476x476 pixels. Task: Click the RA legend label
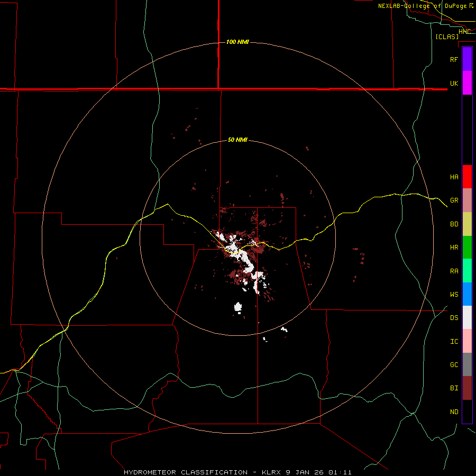click(x=454, y=271)
